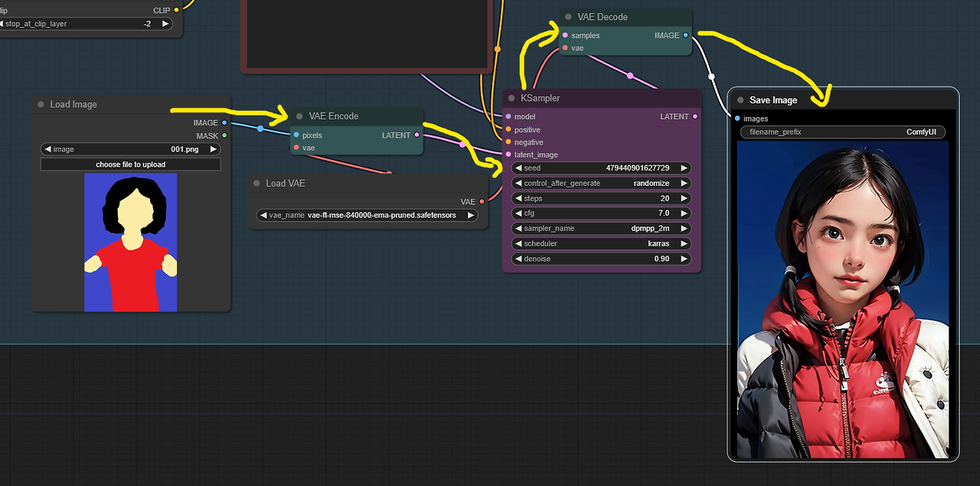Cycle control_after_generate forward with right arrow

tap(684, 183)
